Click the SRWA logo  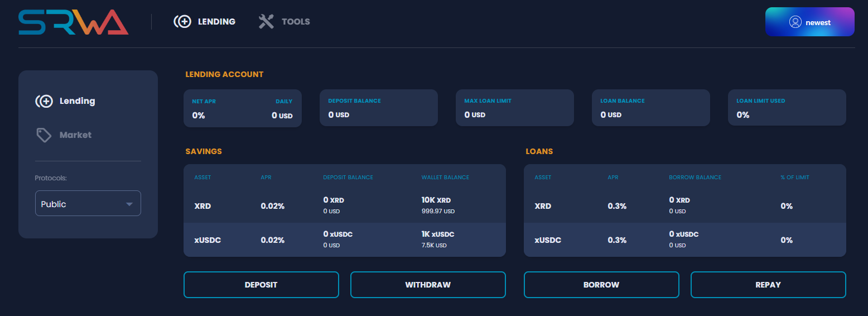(x=74, y=22)
